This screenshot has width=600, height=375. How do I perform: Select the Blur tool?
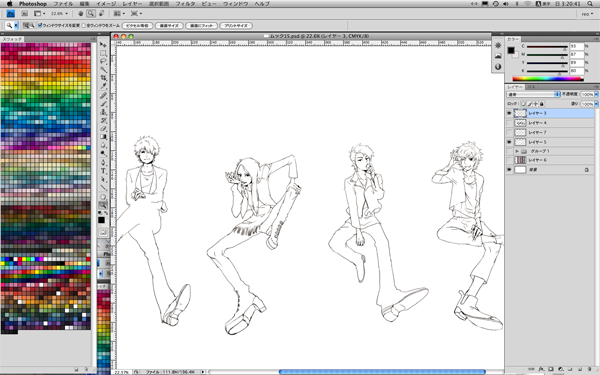(x=103, y=145)
